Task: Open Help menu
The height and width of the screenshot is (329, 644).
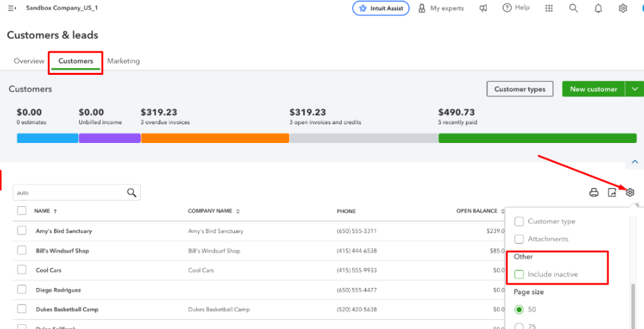Action: point(516,8)
